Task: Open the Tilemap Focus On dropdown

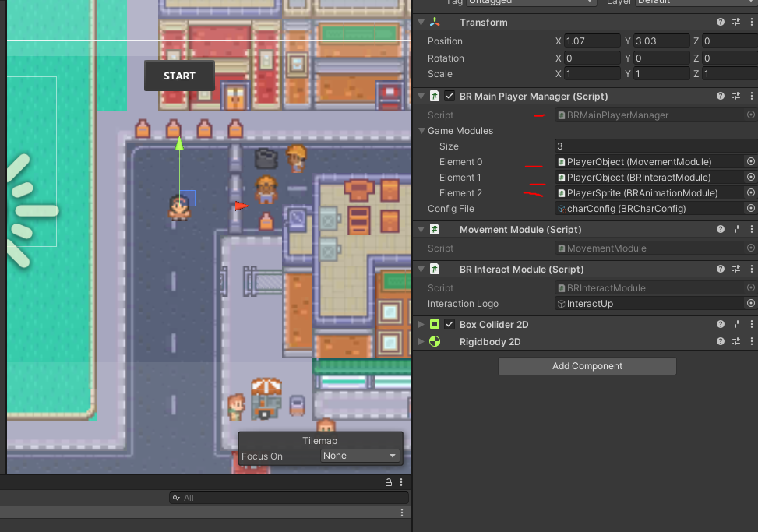Action: click(360, 456)
